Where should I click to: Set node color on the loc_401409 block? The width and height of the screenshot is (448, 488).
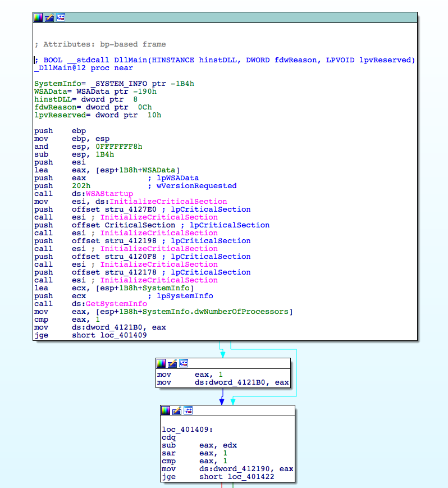(166, 411)
